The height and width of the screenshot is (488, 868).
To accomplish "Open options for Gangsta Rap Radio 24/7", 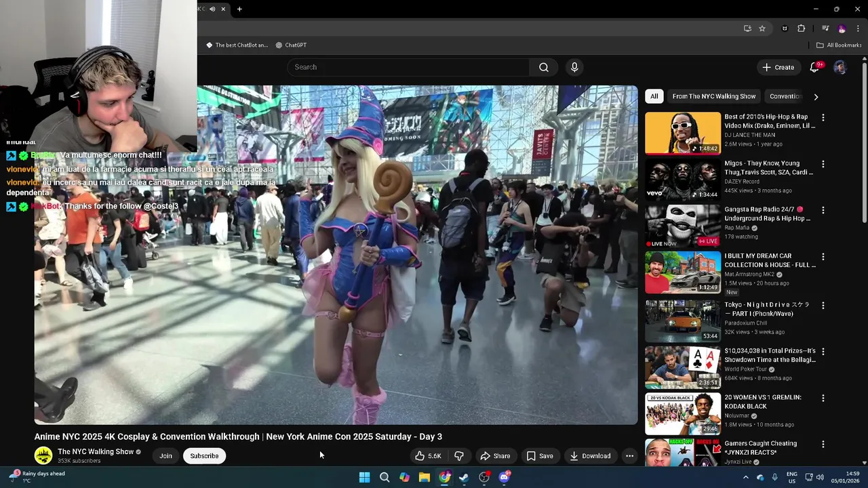I will tap(823, 210).
